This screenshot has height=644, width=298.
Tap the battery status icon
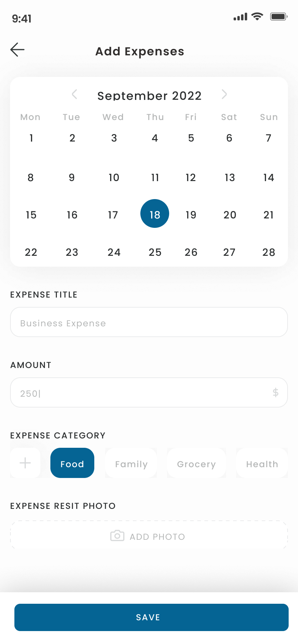pos(279,17)
